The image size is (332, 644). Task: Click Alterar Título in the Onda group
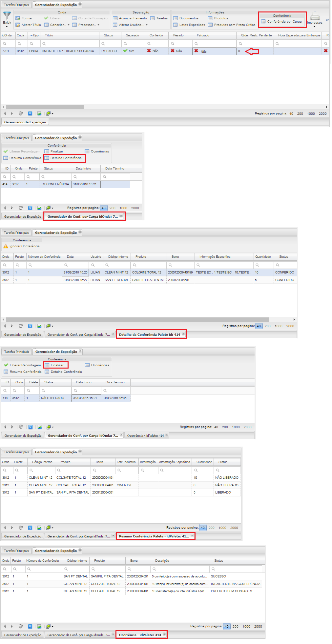tap(28, 25)
